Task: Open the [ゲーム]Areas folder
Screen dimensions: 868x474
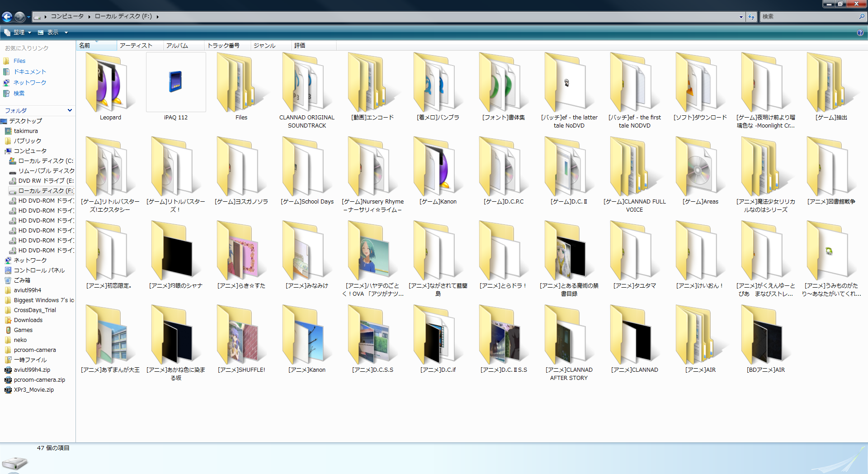Action: pyautogui.click(x=700, y=167)
